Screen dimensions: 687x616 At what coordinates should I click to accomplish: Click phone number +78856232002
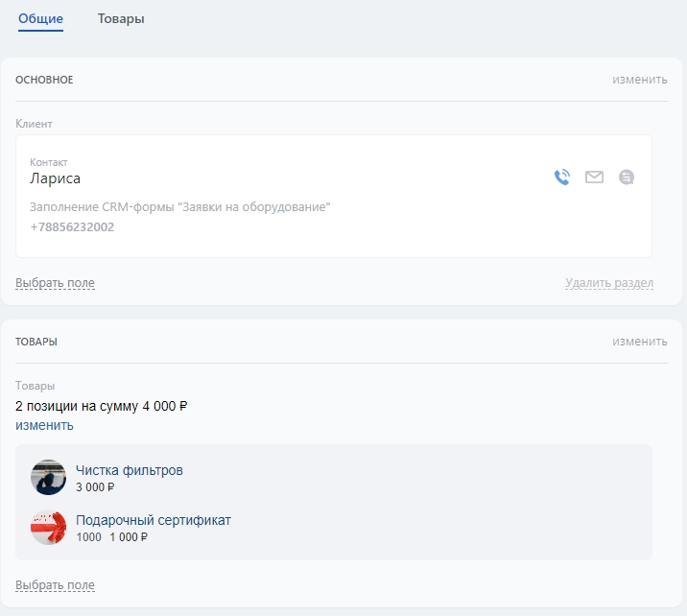[x=72, y=227]
